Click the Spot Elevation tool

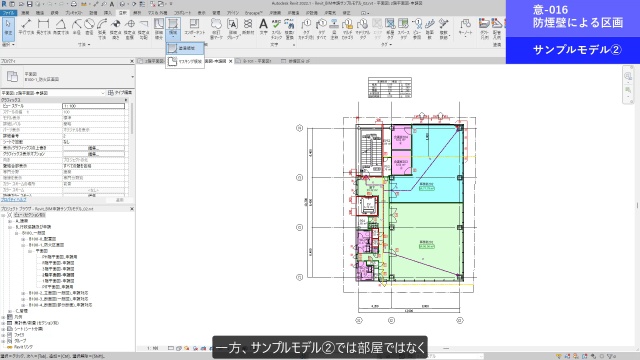coord(116,29)
